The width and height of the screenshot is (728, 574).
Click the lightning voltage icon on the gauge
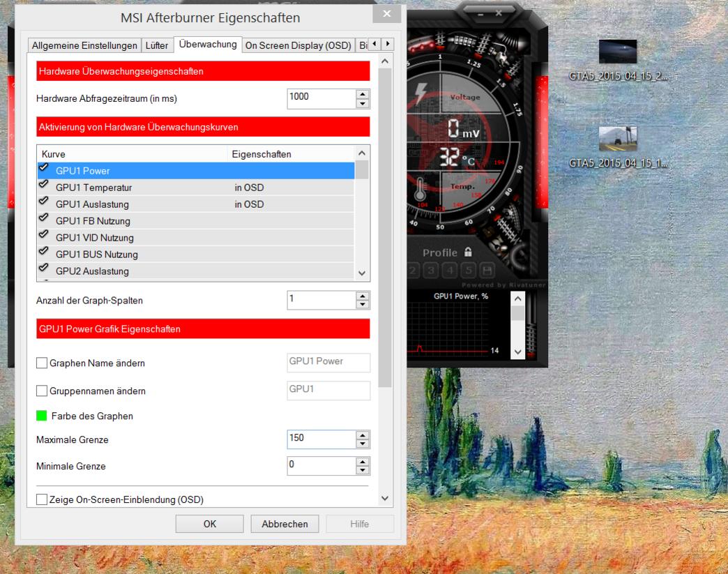click(421, 93)
